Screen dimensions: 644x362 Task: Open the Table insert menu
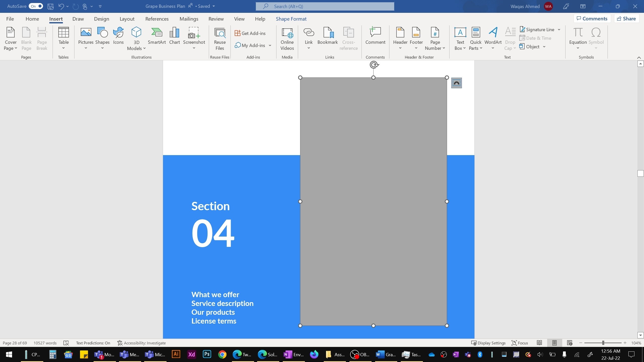[x=63, y=39]
